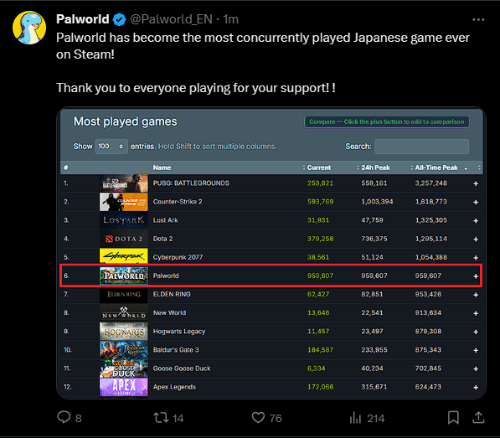The height and width of the screenshot is (438, 500).
Task: Sort by the All-Time Peak column
Action: (x=436, y=168)
